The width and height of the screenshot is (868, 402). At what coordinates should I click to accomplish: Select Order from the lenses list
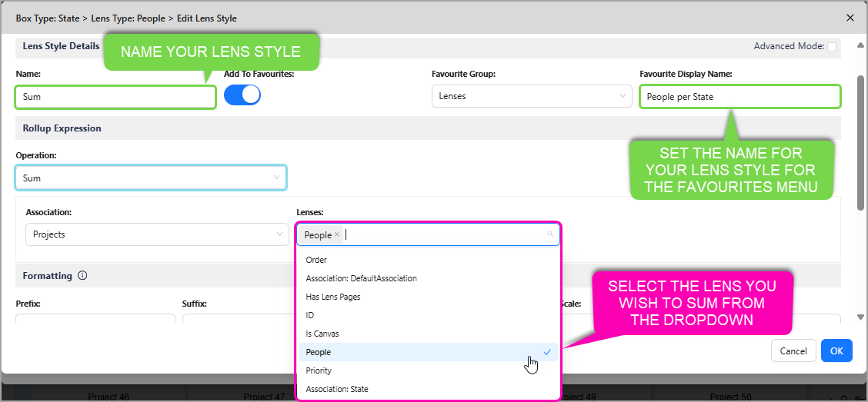(x=316, y=260)
